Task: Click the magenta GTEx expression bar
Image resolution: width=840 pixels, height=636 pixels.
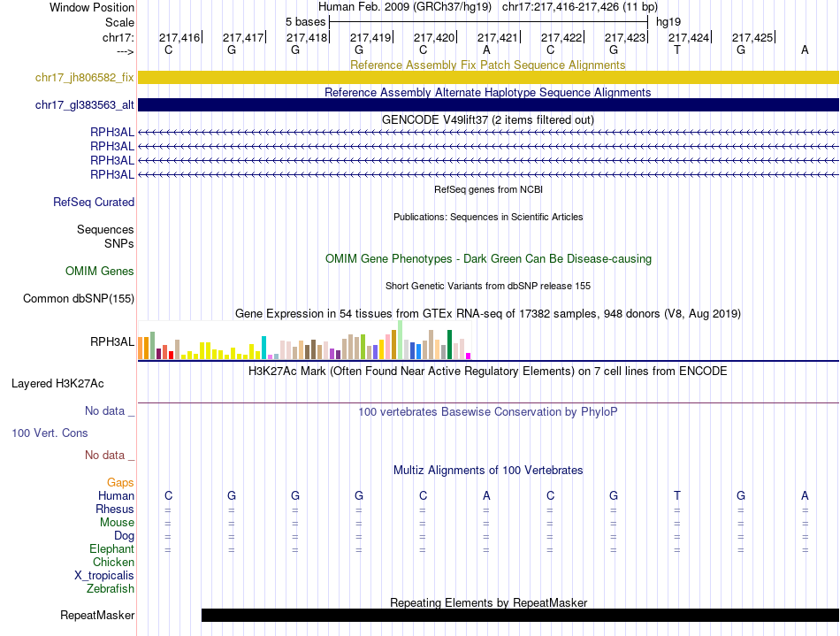Action: pos(469,356)
